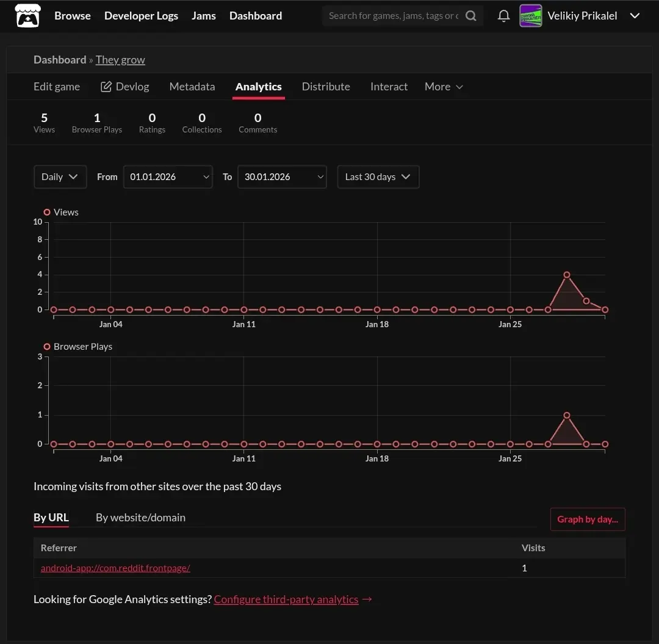Click the Graph by day button
Image resolution: width=659 pixels, height=644 pixels.
pos(587,519)
